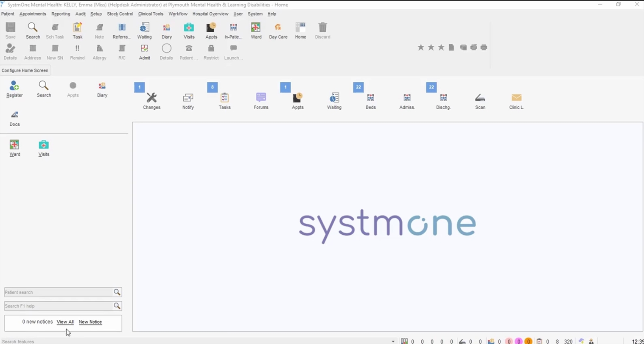644x344 pixels.
Task: Click the Patient telephone toolbar icon
Action: tap(188, 52)
